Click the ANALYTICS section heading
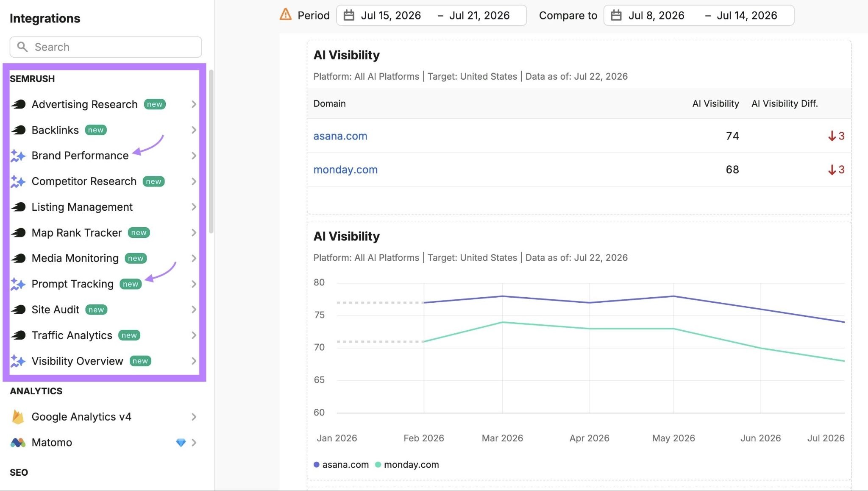Image resolution: width=868 pixels, height=491 pixels. tap(36, 391)
